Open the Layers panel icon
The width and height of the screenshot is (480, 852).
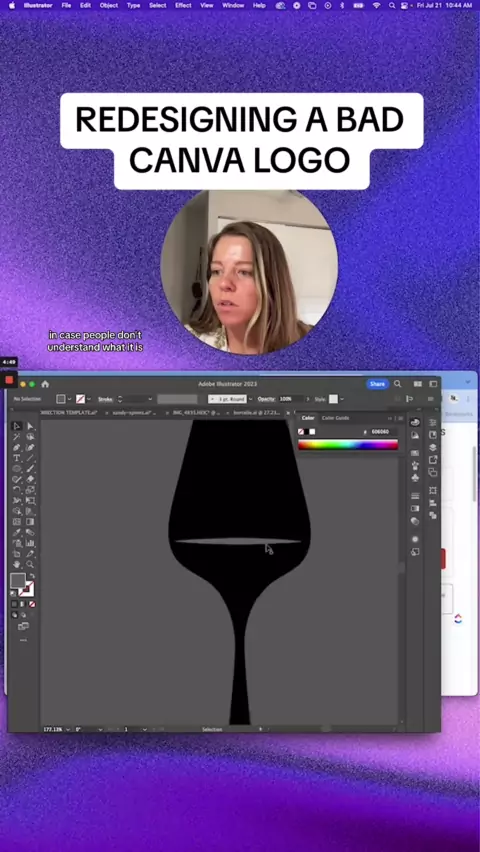coord(433,447)
